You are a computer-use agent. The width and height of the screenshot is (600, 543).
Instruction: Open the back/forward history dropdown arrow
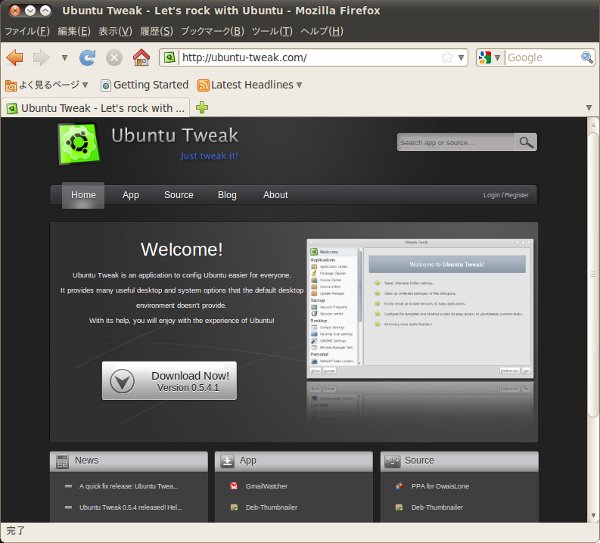click(64, 57)
